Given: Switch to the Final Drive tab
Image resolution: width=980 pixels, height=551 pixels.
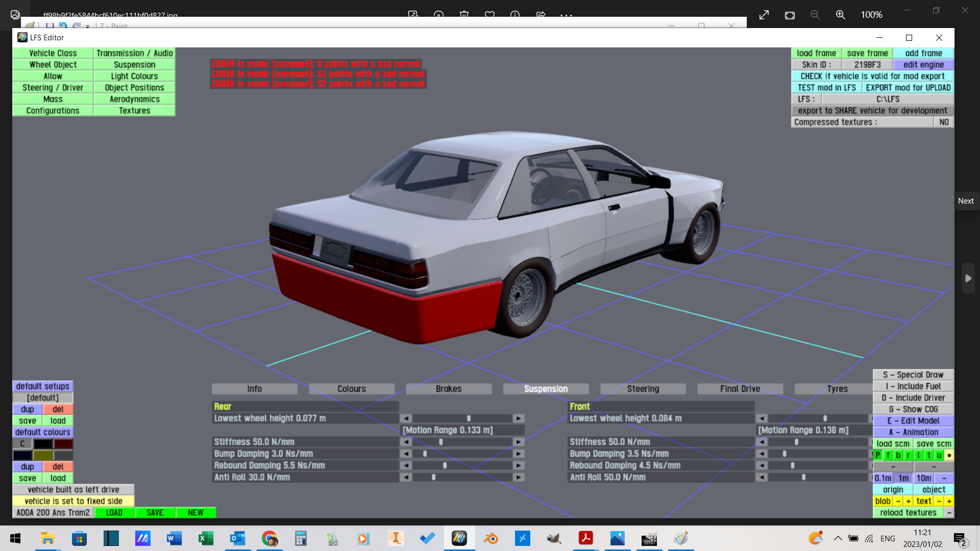Looking at the screenshot, I should tap(740, 389).
